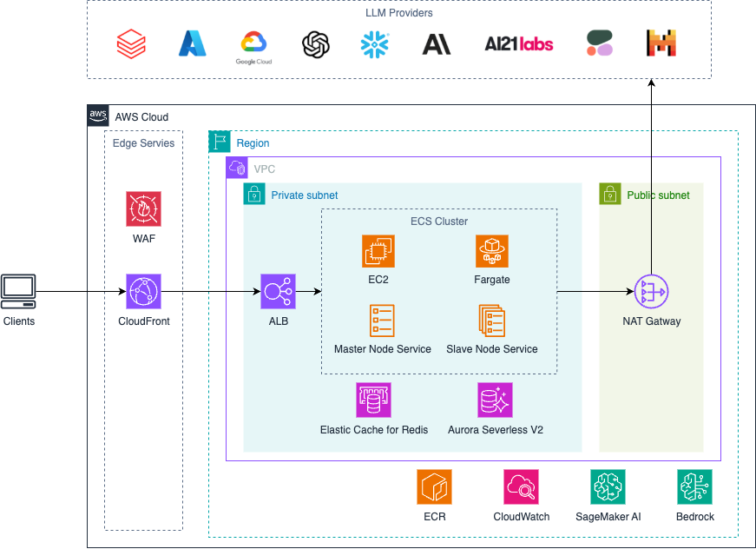Click the Google Cloud logo
This screenshot has height=549, width=756.
pos(253,46)
